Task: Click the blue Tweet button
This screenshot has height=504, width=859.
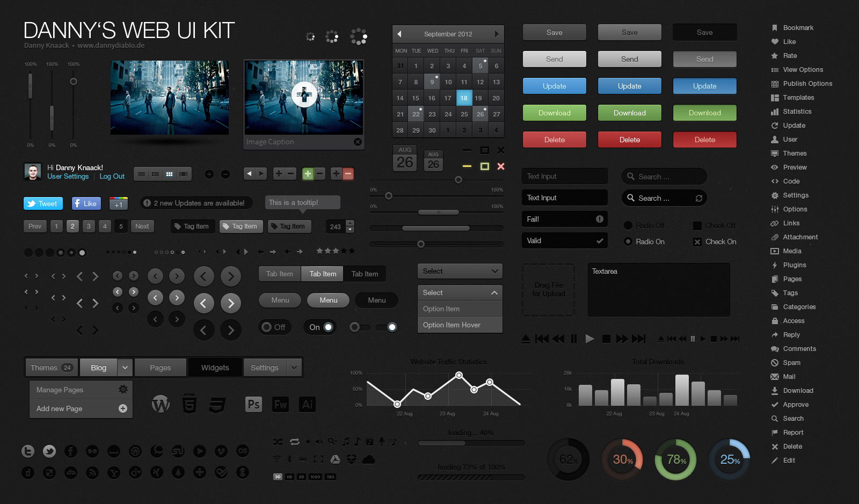Action: [43, 203]
